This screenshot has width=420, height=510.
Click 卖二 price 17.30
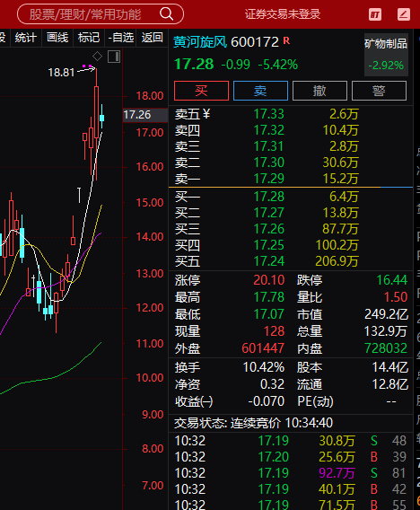click(x=268, y=163)
